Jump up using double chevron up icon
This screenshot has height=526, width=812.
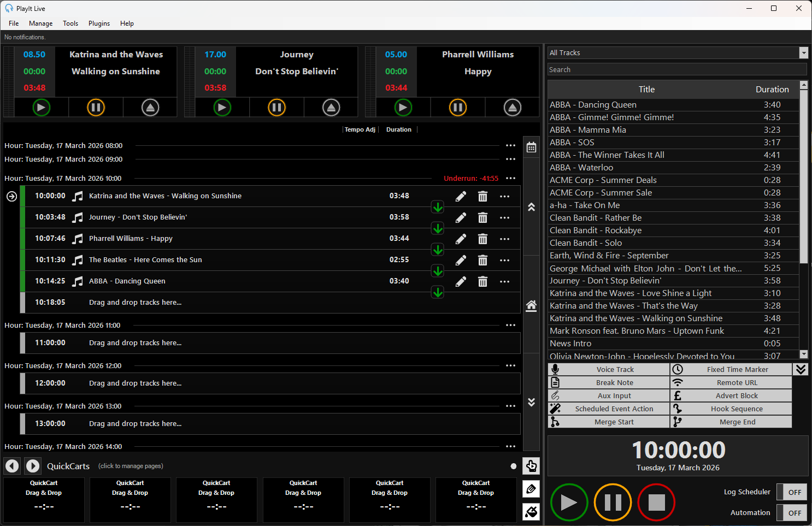click(x=531, y=207)
